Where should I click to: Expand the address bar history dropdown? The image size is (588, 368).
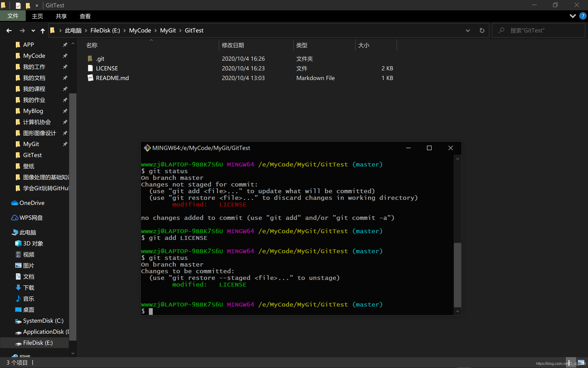pos(468,30)
